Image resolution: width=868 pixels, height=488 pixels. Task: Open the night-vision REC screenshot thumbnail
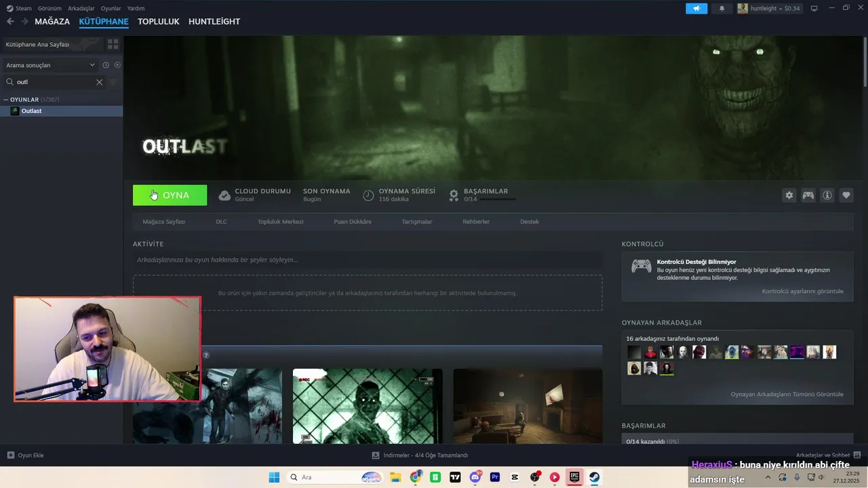click(x=368, y=406)
